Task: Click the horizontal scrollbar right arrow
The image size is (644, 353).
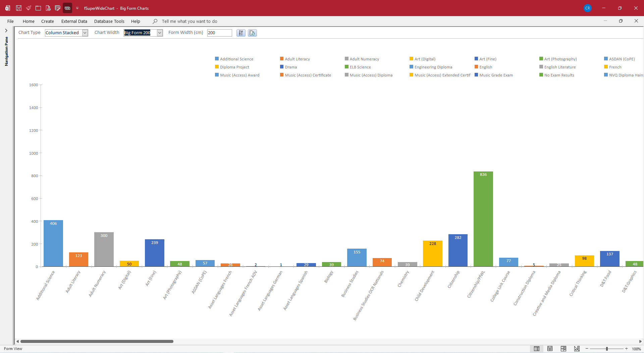Action: [x=640, y=341]
